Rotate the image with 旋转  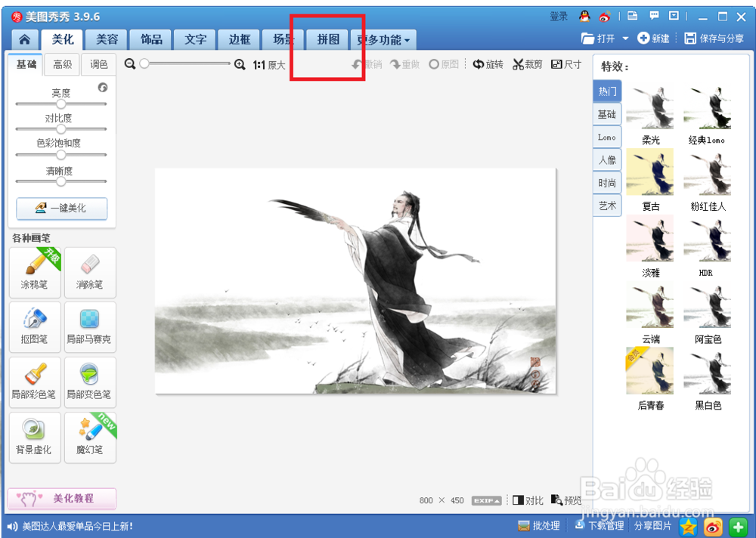pyautogui.click(x=488, y=64)
